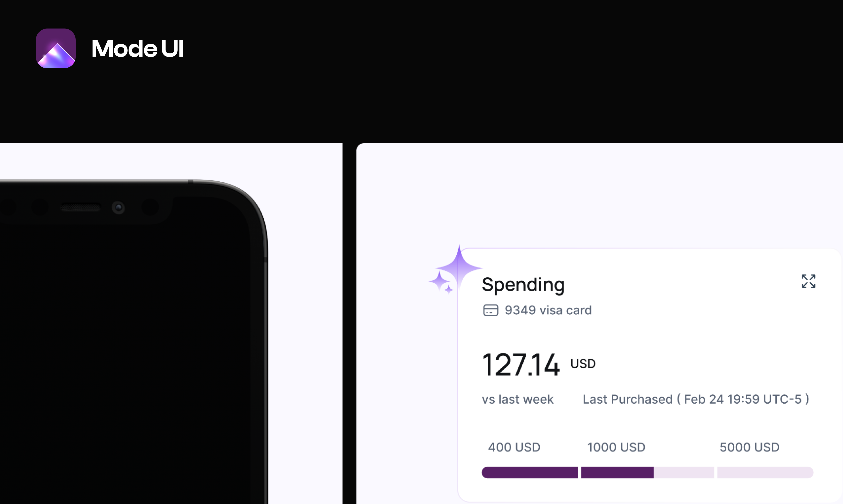The height and width of the screenshot is (504, 843).
Task: Select the 400 USD limit label
Action: (514, 447)
